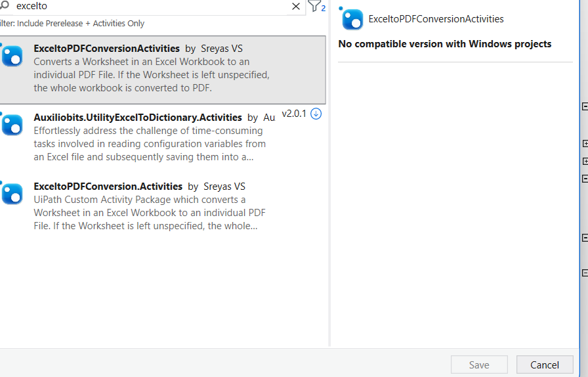Click the download arrow next to v2.0.1

click(316, 114)
